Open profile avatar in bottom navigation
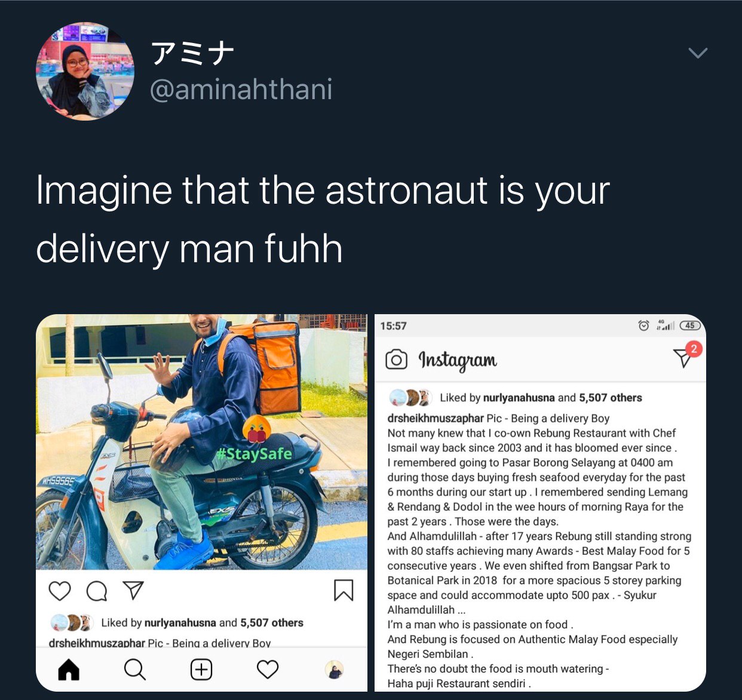 335,669
